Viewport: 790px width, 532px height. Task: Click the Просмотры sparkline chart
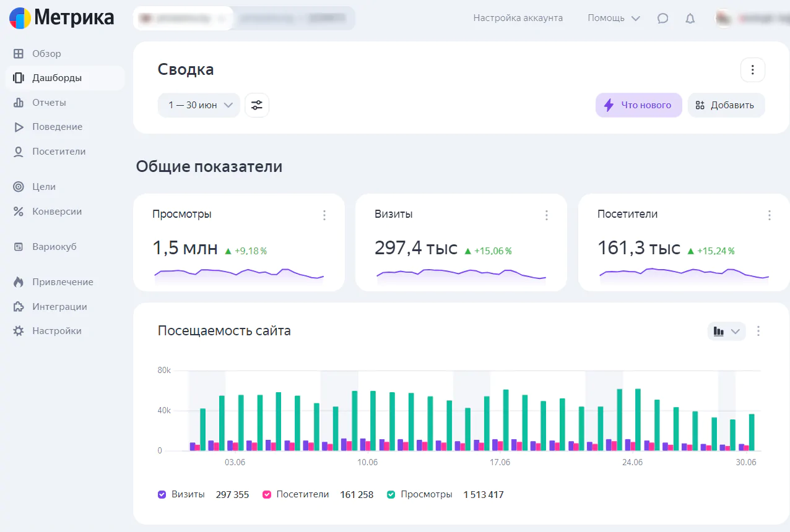[239, 275]
